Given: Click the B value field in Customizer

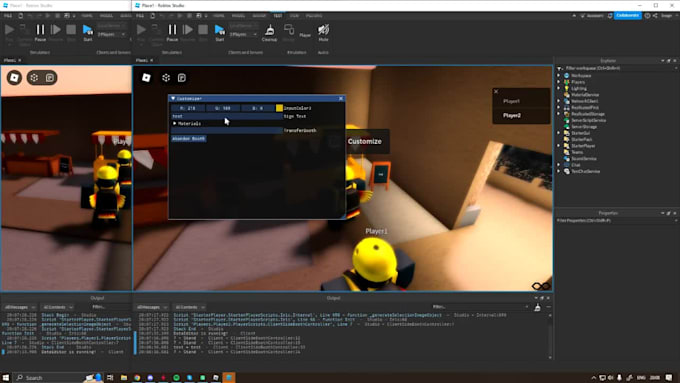Looking at the screenshot, I should coord(258,108).
